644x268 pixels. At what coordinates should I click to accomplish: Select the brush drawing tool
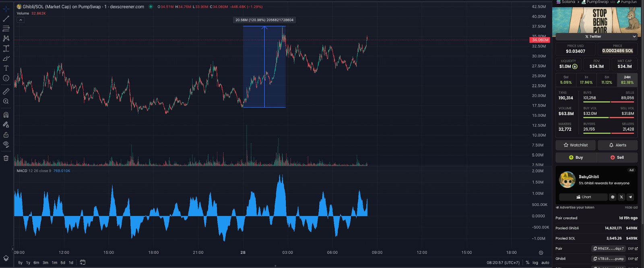6,58
